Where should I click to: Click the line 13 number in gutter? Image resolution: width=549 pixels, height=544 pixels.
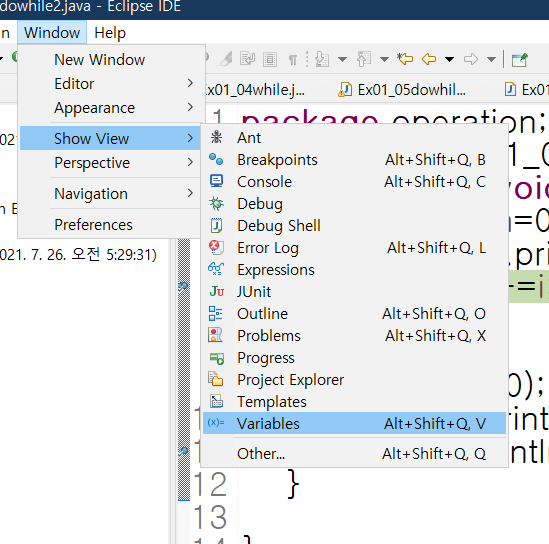tap(210, 517)
